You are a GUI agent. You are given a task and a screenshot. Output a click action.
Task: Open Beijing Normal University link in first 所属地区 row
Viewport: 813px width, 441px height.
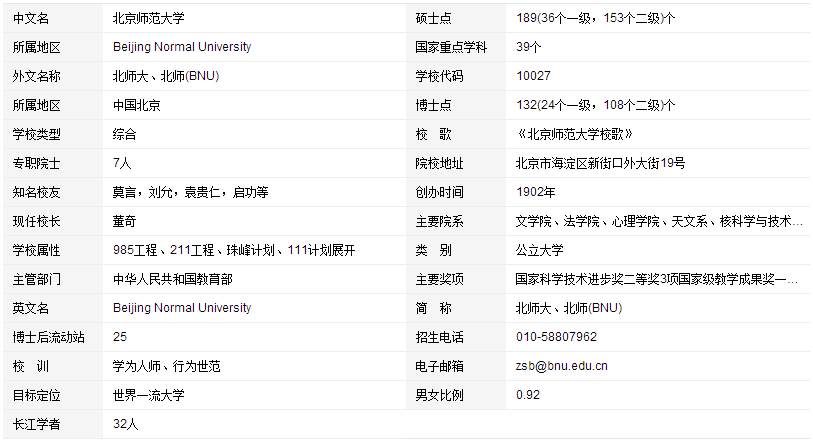pyautogui.click(x=182, y=47)
